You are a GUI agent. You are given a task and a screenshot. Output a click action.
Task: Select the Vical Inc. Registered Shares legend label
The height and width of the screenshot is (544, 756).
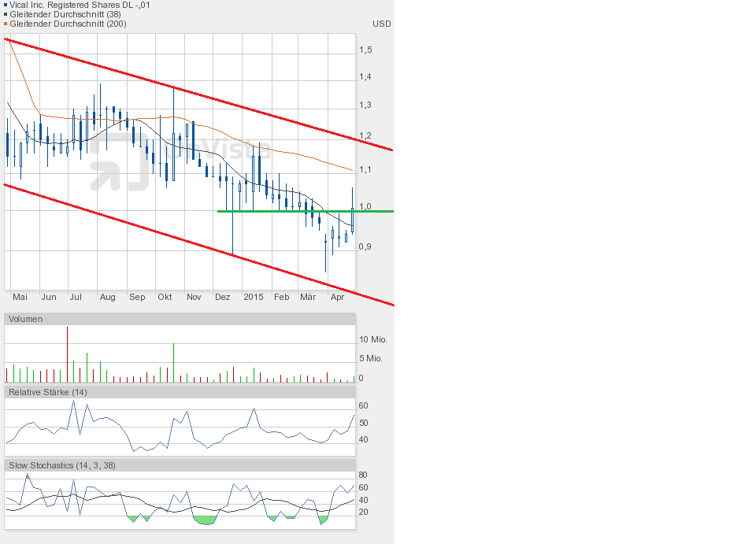tap(80, 6)
